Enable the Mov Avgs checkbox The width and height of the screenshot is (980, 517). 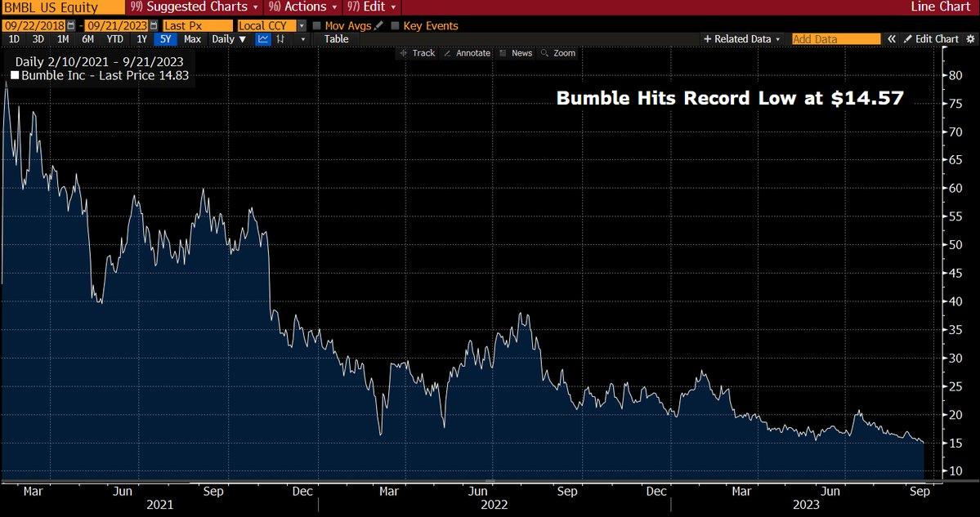click(317, 25)
